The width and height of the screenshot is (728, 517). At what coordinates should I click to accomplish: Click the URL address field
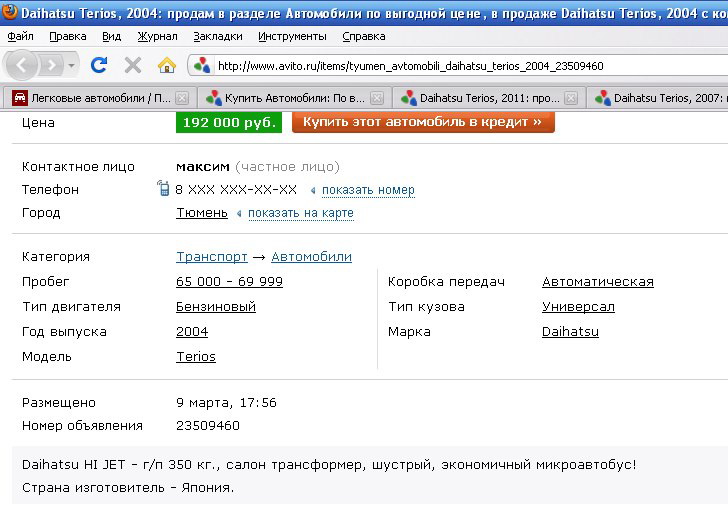tap(450, 66)
